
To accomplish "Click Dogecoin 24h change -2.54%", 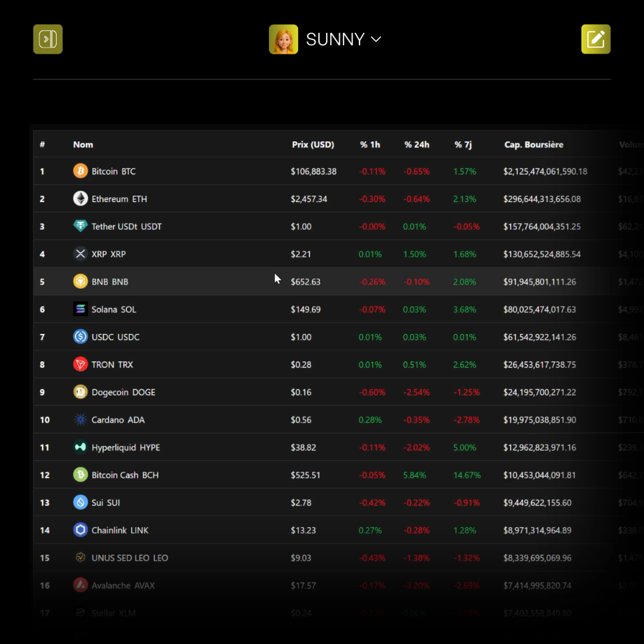I will (417, 392).
